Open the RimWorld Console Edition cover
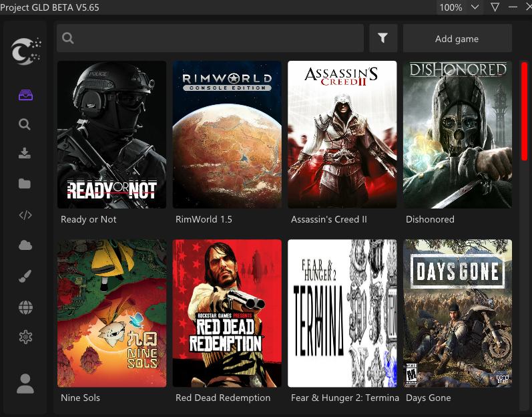Image resolution: width=532 pixels, height=417 pixels. 227,134
